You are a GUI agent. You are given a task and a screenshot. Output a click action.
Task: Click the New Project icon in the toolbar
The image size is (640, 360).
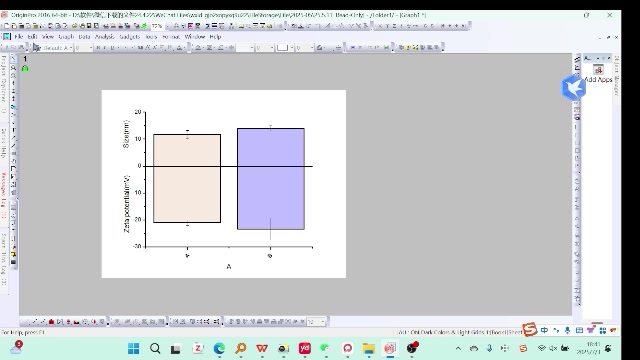(x=7, y=26)
